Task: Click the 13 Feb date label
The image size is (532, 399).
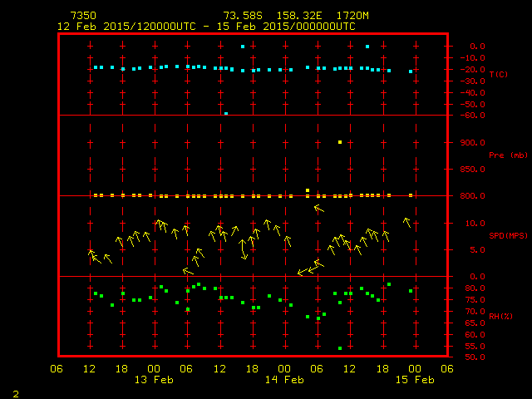Action: (154, 380)
